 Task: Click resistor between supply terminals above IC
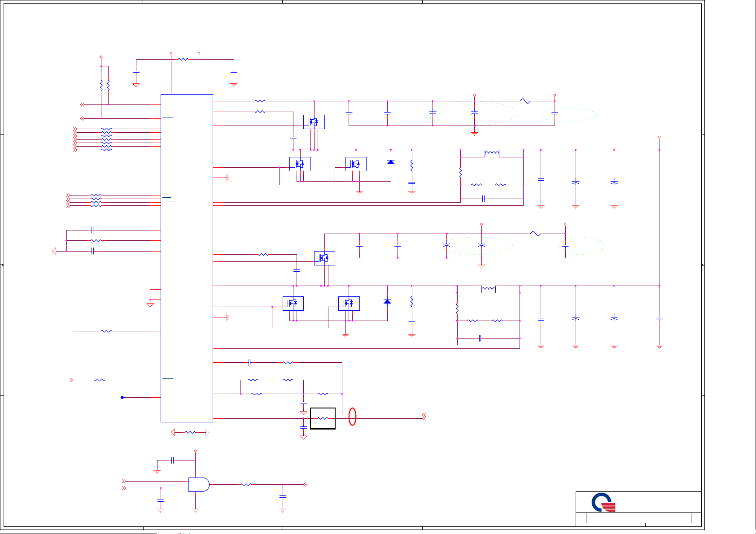click(184, 59)
